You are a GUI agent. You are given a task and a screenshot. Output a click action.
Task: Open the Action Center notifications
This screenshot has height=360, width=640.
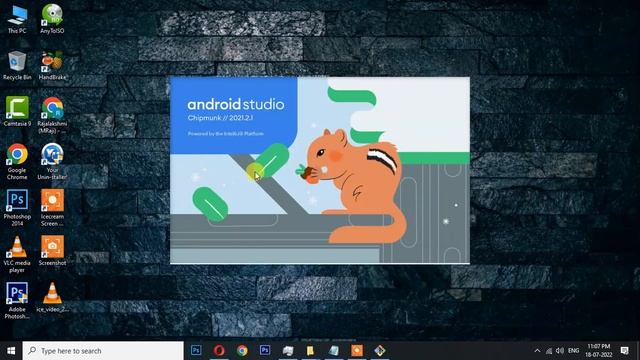pos(624,351)
